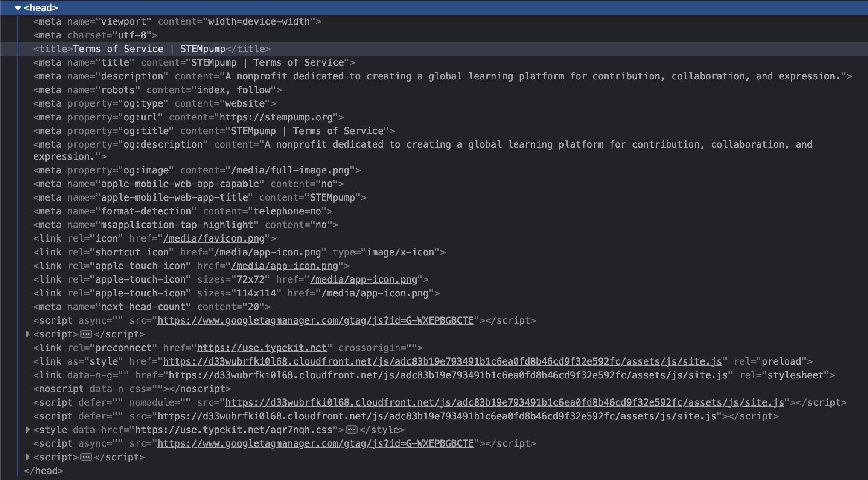The height and width of the screenshot is (480, 868).
Task: Click the ellipsis badge in the script above preconnect link
Action: click(86, 334)
